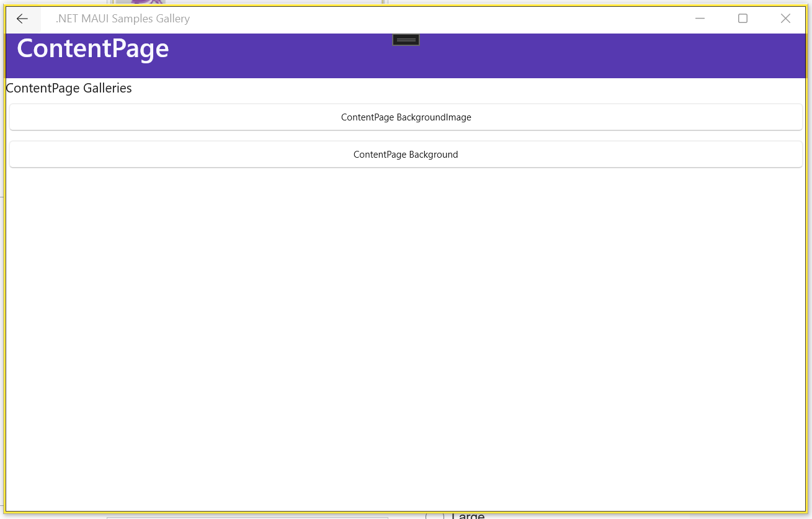The width and height of the screenshot is (812, 519).
Task: Maximize the Samples Gallery window
Action: pyautogui.click(x=743, y=19)
